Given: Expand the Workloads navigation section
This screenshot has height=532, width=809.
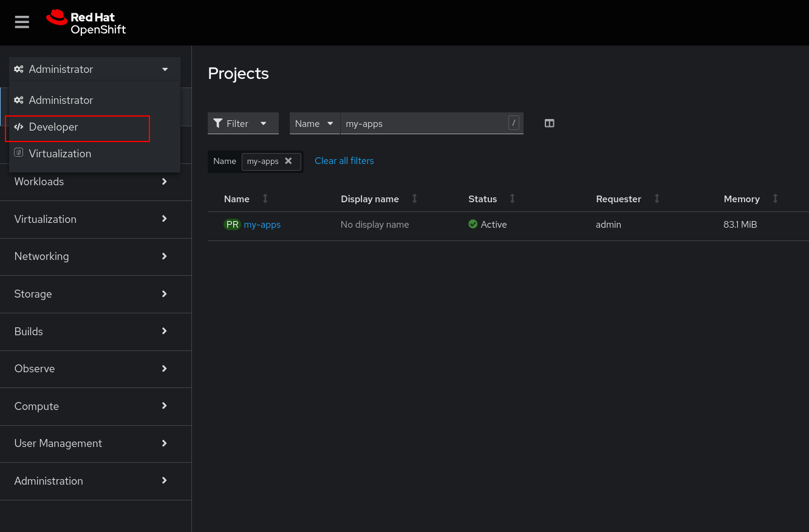Looking at the screenshot, I should [91, 182].
